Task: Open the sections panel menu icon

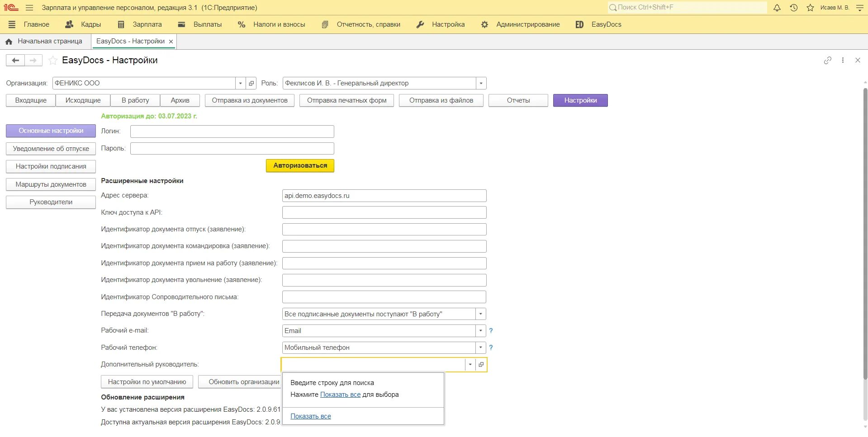Action: [x=12, y=24]
